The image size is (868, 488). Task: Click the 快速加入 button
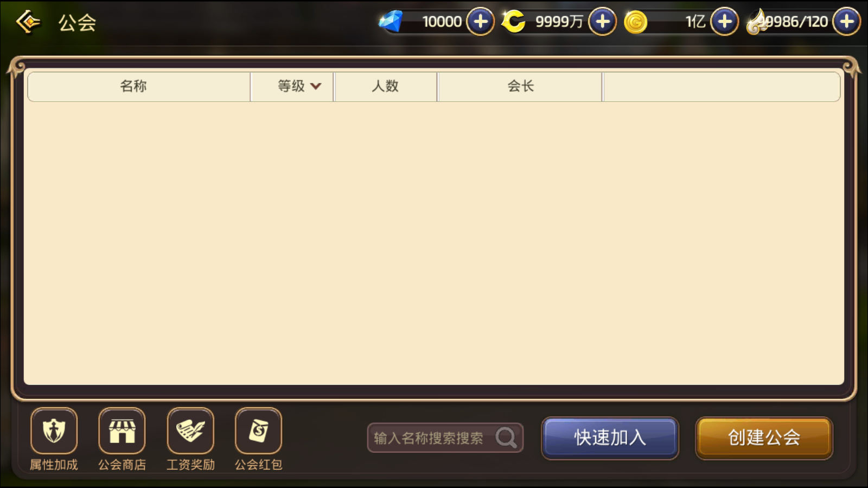pos(610,438)
